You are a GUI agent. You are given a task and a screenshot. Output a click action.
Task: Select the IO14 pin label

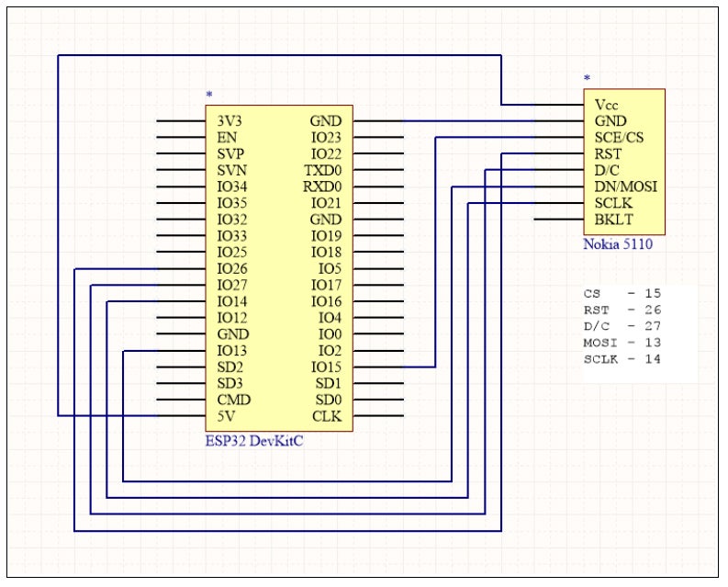pos(232,301)
